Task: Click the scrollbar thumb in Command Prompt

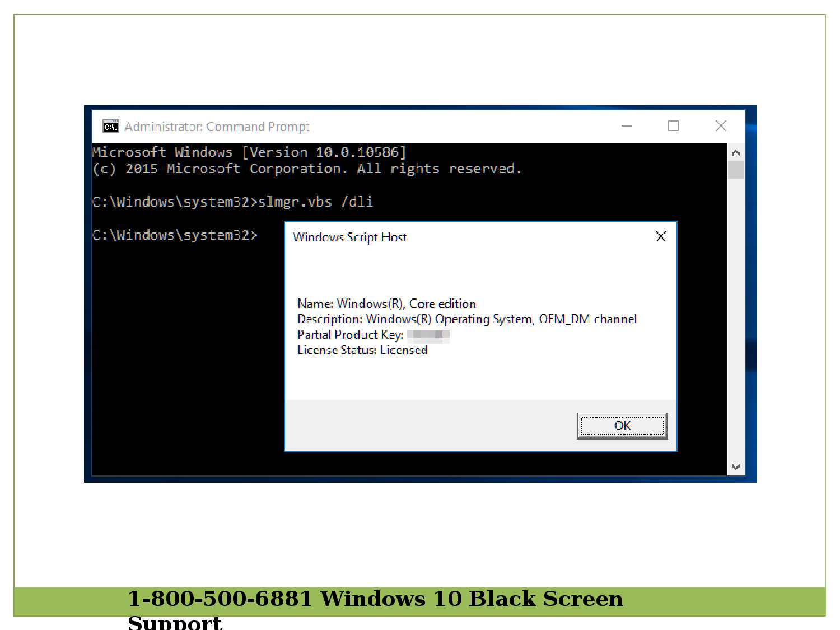Action: pyautogui.click(x=736, y=170)
